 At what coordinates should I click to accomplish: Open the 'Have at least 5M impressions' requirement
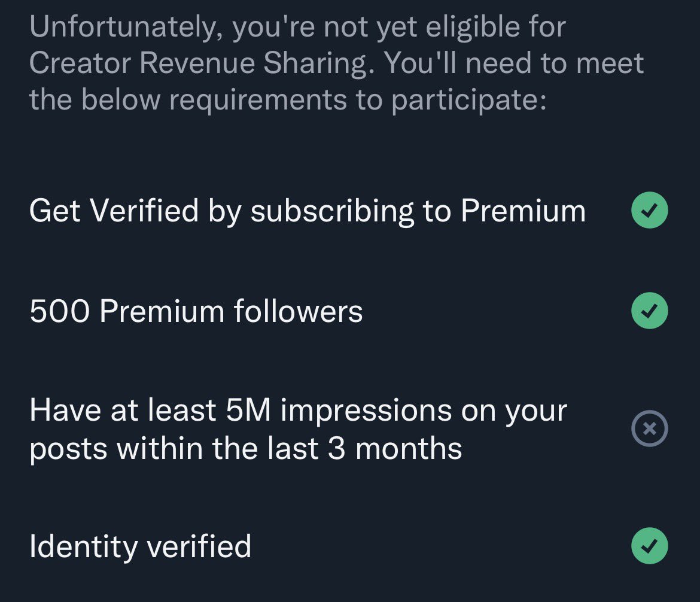pyautogui.click(x=298, y=411)
